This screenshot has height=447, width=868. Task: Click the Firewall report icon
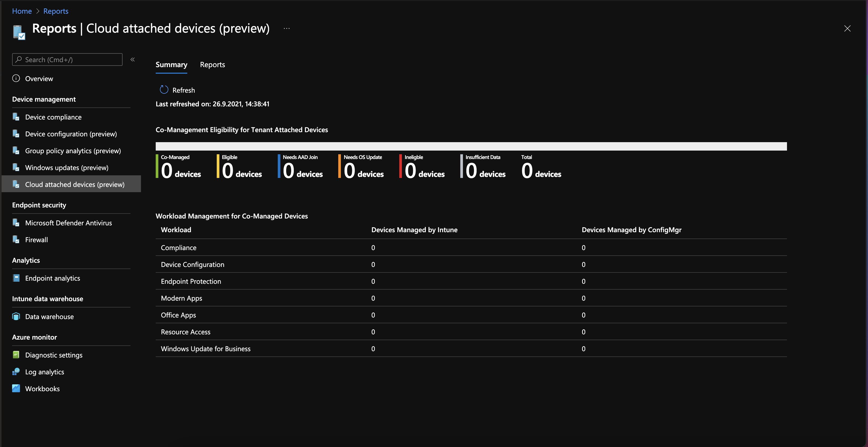tap(16, 240)
